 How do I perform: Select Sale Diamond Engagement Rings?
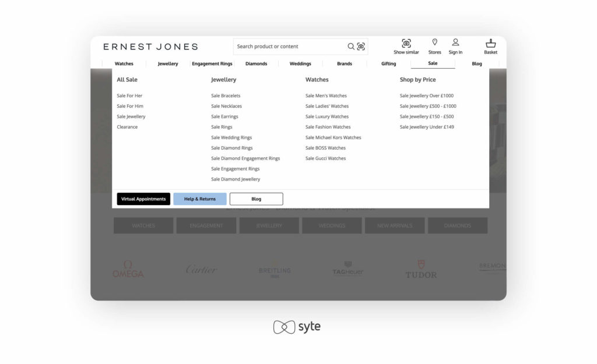click(x=245, y=158)
